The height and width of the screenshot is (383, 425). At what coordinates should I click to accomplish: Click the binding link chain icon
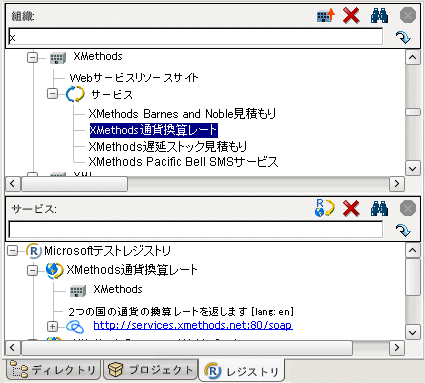(x=75, y=326)
